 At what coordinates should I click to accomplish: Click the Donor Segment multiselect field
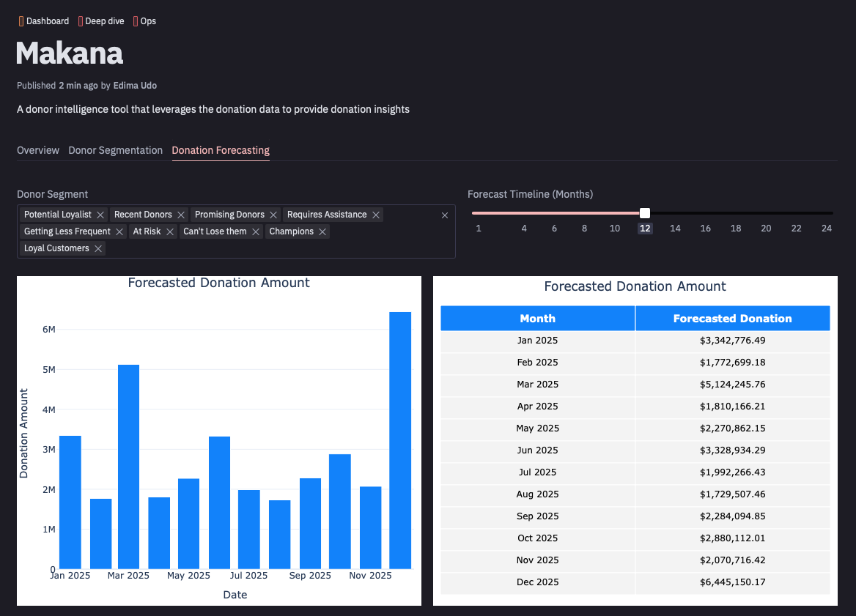pyautogui.click(x=236, y=231)
